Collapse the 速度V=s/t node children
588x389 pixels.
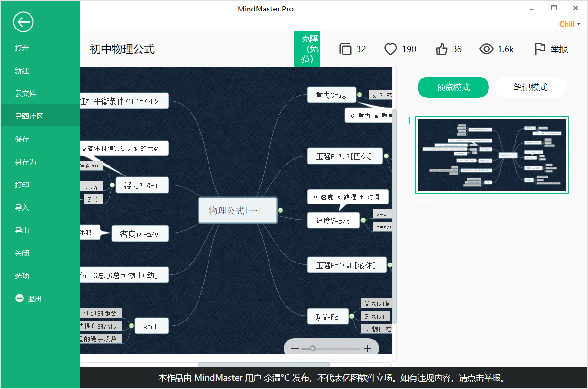tap(363, 220)
